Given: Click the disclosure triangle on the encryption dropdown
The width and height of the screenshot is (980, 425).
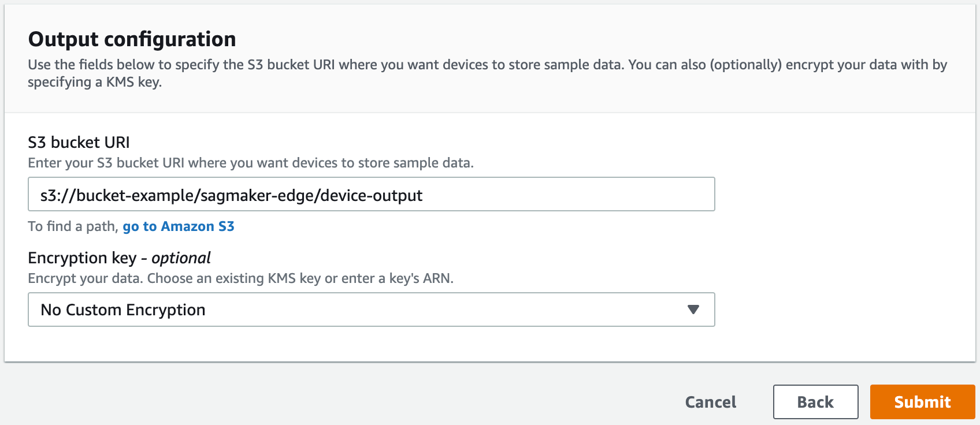Looking at the screenshot, I should [x=693, y=310].
